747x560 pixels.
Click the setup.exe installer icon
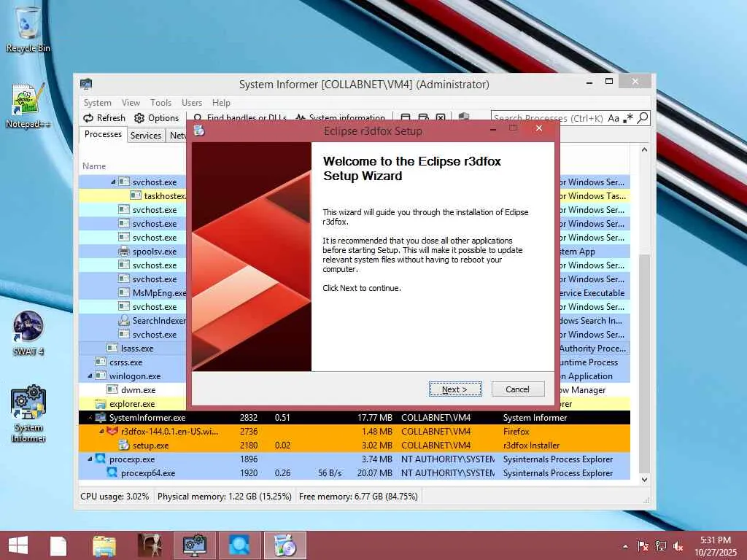(124, 445)
